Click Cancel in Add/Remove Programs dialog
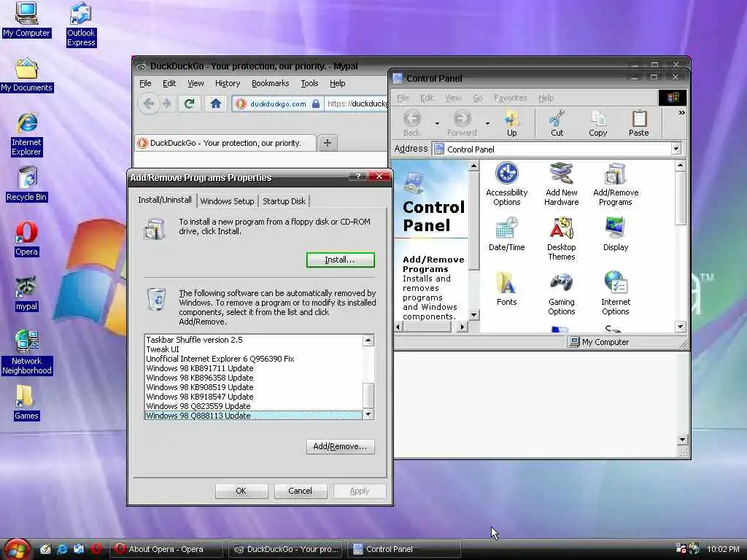Viewport: 747px width, 560px height. point(300,491)
